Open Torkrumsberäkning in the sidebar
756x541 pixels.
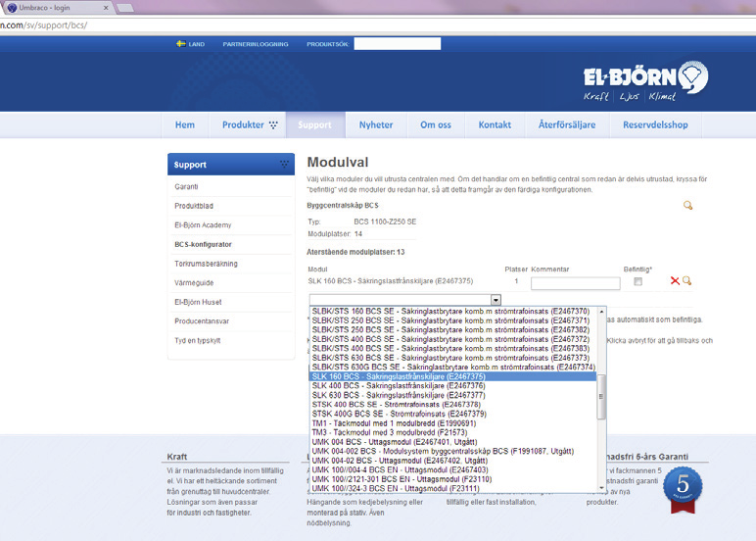tap(206, 264)
